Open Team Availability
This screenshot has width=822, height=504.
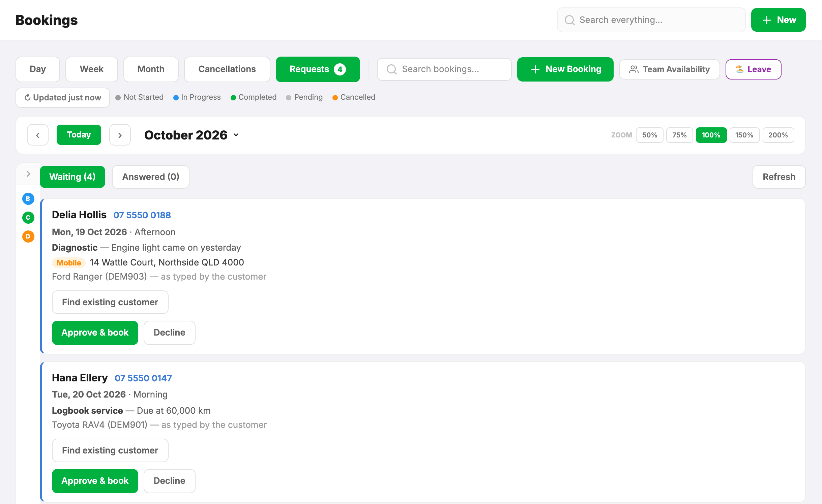(x=669, y=69)
